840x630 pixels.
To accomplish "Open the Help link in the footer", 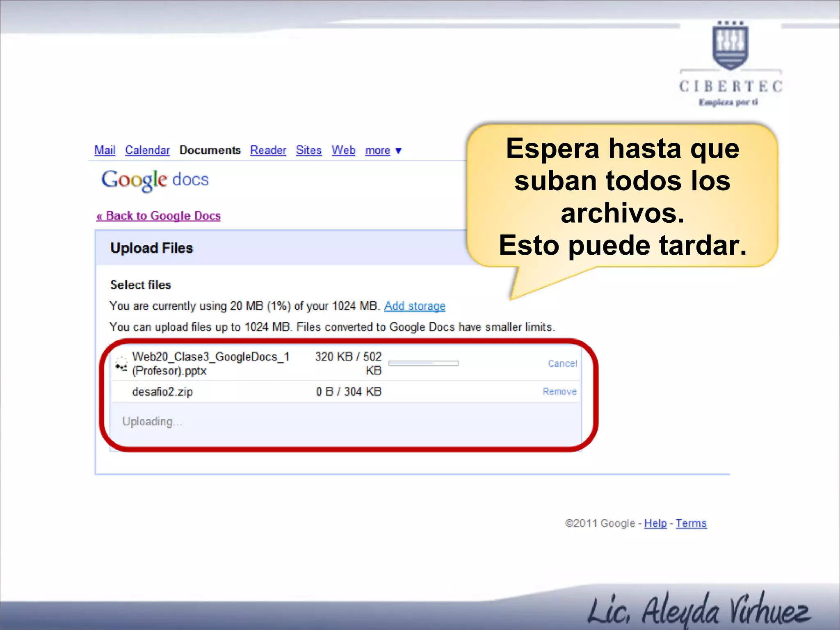I will 655,523.
